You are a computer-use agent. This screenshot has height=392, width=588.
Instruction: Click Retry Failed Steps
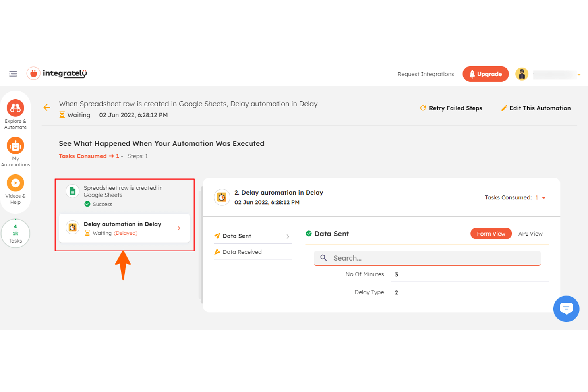click(451, 108)
